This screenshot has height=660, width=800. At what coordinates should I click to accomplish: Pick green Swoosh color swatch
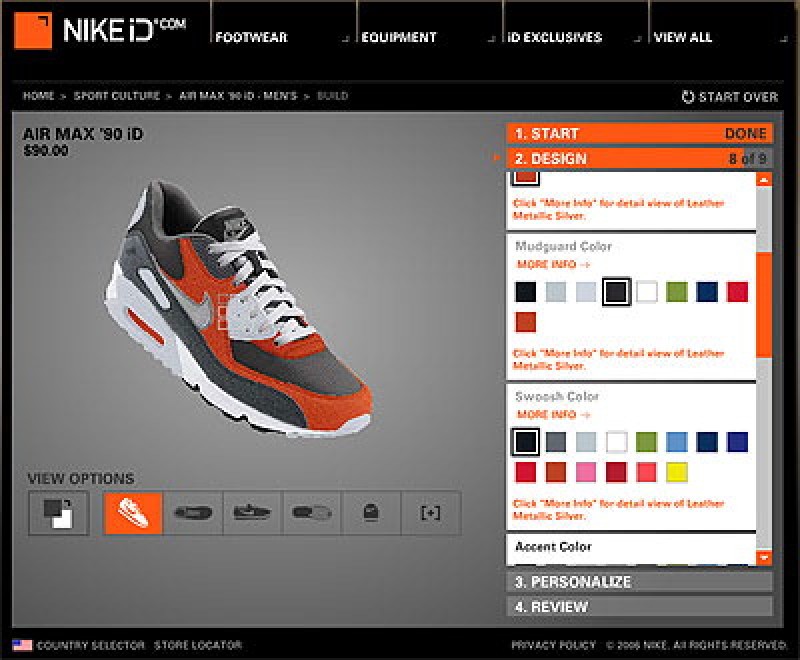646,442
